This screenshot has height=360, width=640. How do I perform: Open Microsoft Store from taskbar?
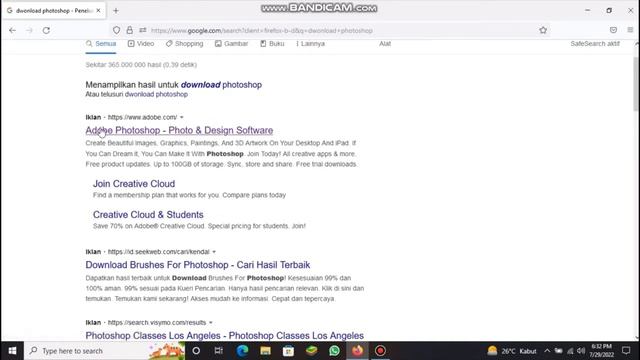point(289,351)
